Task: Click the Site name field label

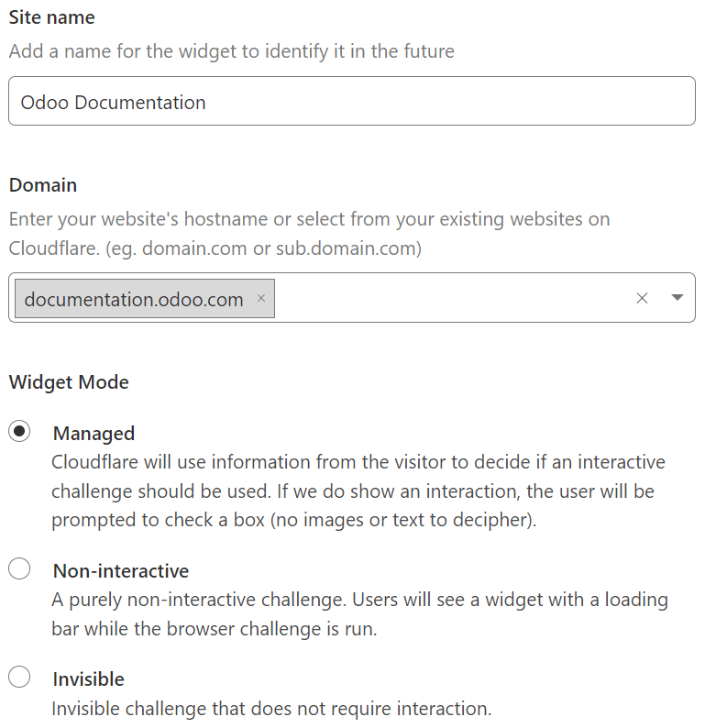Action: 52,17
